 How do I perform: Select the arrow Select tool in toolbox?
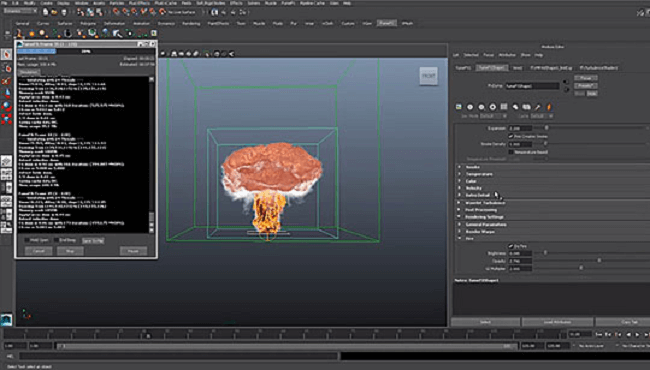[x=7, y=54]
